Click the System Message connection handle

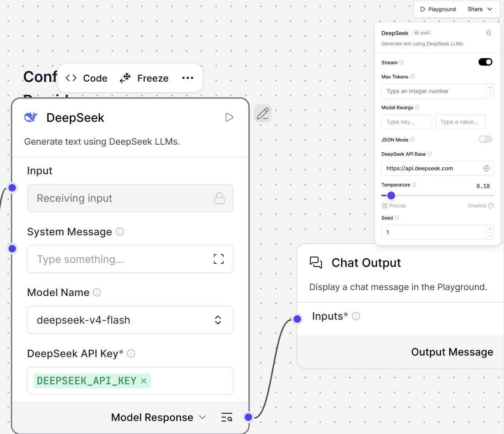tap(12, 248)
